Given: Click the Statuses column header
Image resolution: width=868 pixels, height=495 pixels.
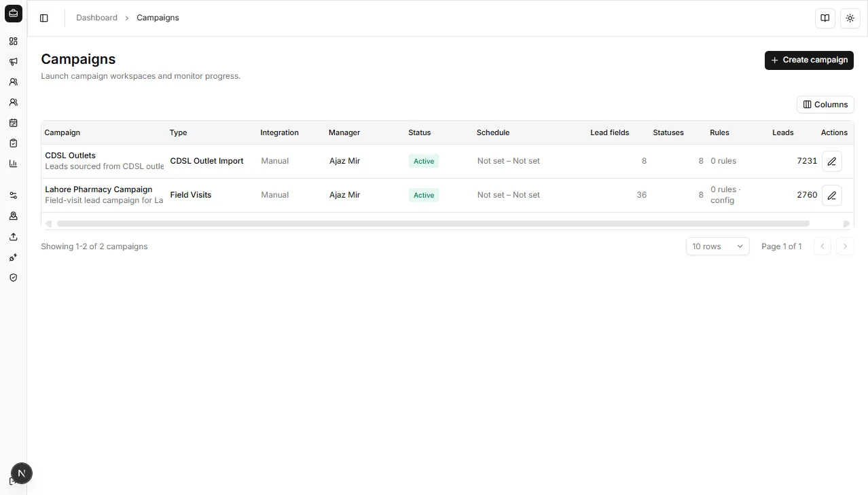Looking at the screenshot, I should tap(668, 132).
